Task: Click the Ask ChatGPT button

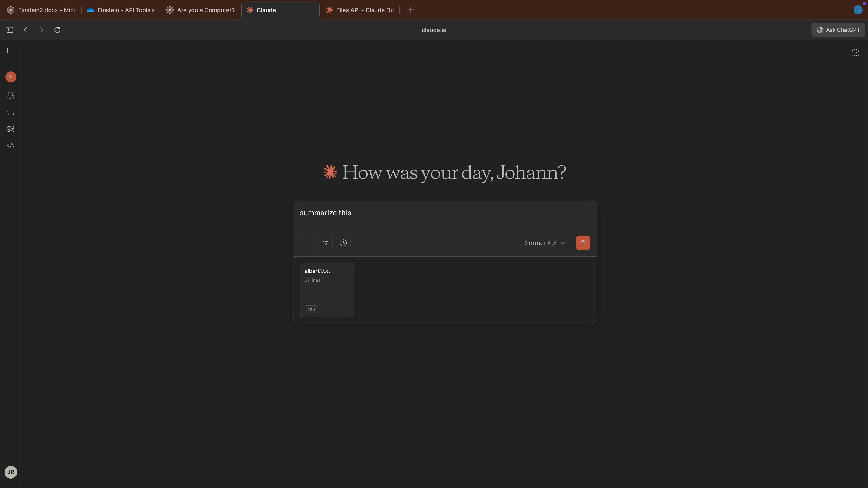Action: pyautogui.click(x=838, y=30)
